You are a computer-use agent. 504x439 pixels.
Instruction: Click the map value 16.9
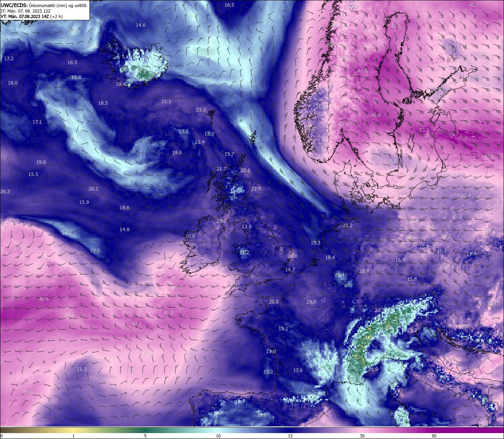click(400, 260)
